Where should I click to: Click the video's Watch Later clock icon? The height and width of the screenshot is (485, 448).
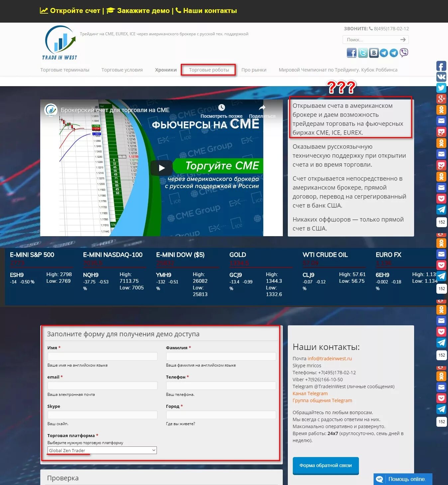[x=222, y=107]
